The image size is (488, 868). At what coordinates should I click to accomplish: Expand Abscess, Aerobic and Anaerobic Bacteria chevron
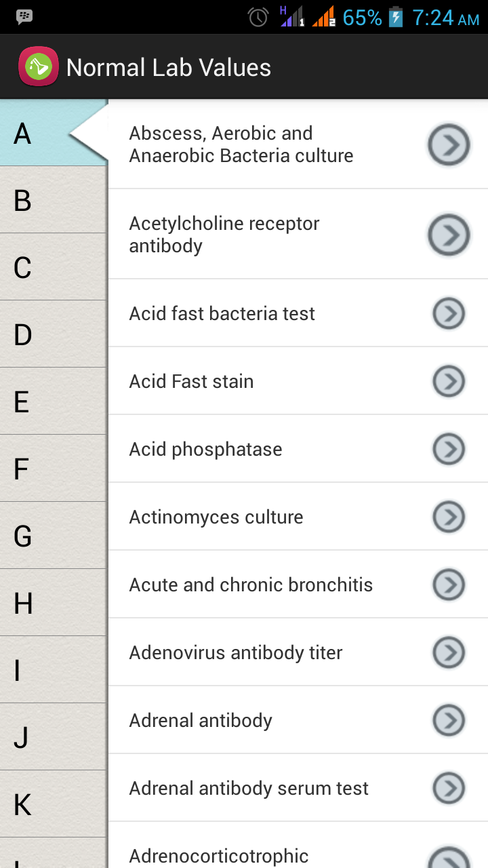(x=449, y=144)
